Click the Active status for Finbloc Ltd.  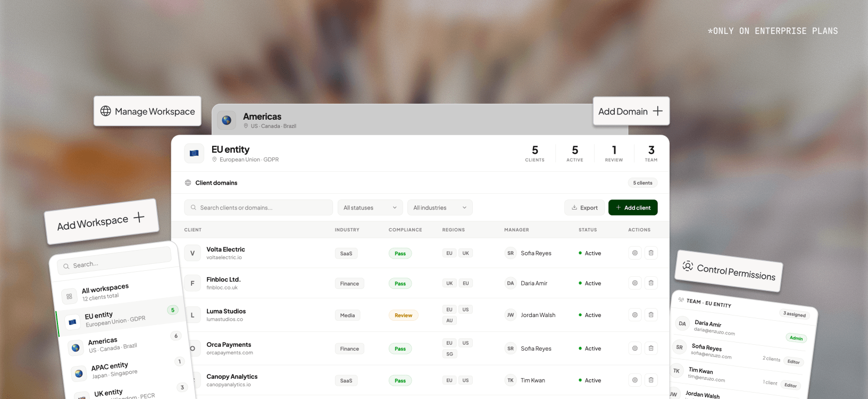pos(590,284)
